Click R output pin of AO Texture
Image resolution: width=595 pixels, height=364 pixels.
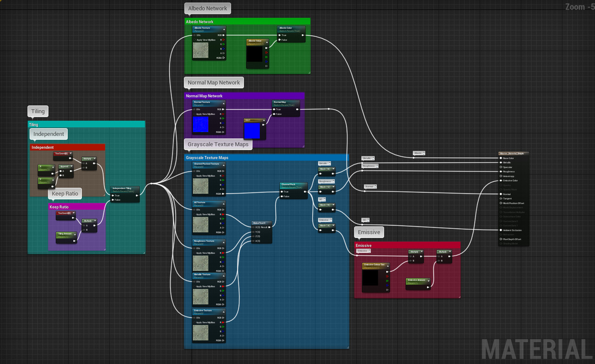click(x=224, y=214)
